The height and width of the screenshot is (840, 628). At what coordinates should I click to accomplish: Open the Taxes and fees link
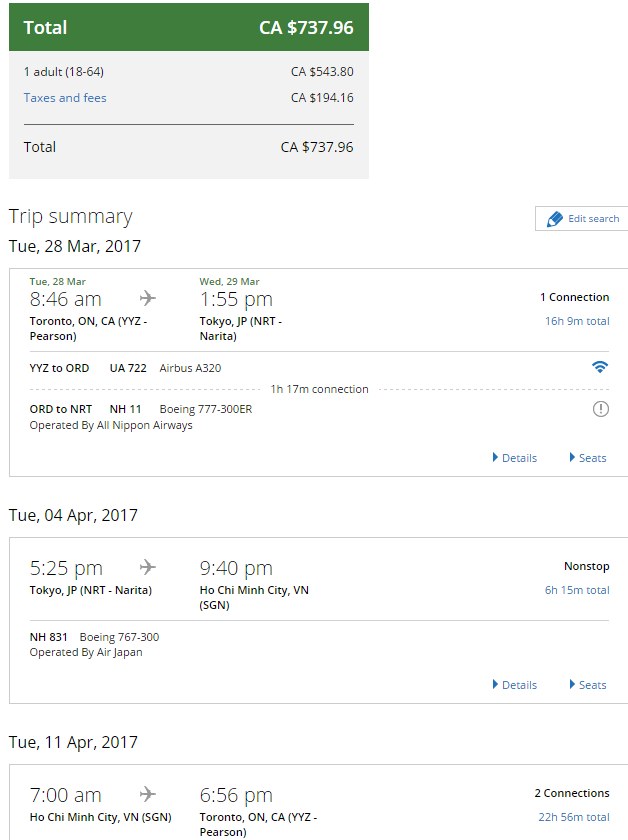coord(65,98)
